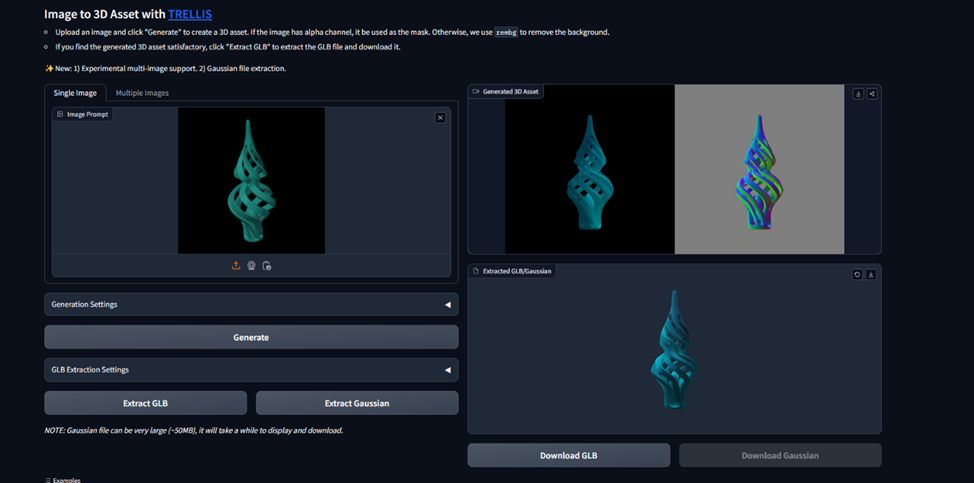The height and width of the screenshot is (483, 974).
Task: Click the Extract Gaussian button
Action: (x=357, y=403)
